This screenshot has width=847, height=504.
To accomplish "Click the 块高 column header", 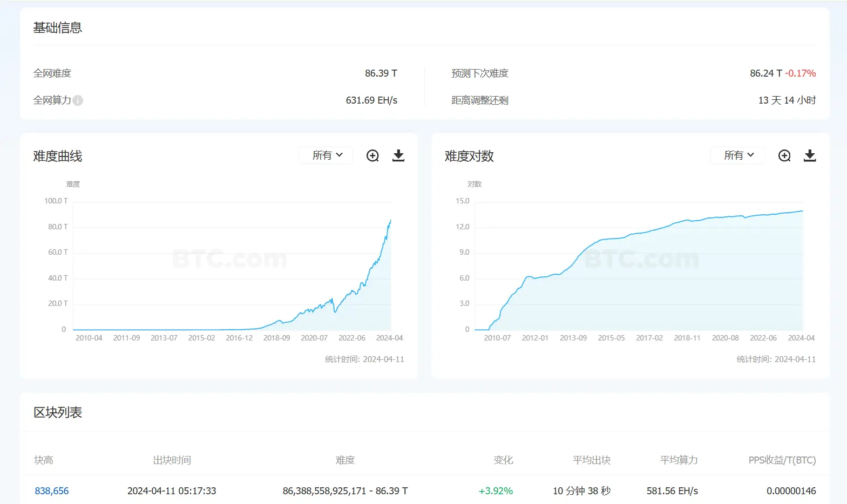I will point(44,460).
